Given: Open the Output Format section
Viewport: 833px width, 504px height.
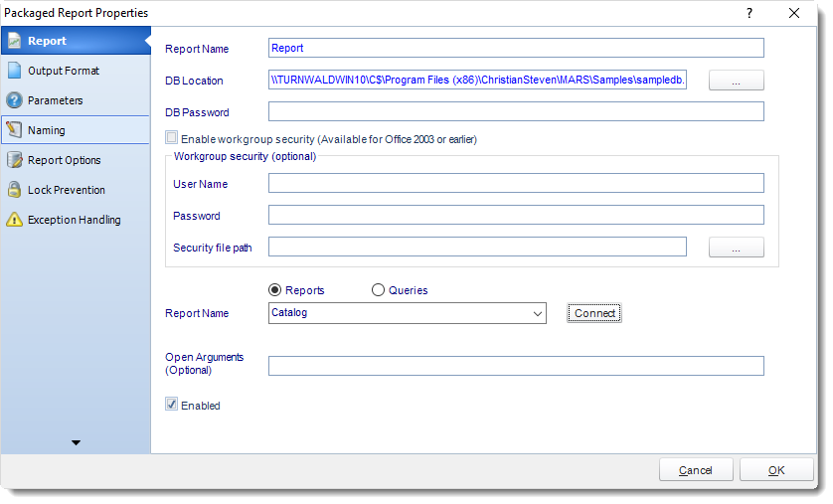Looking at the screenshot, I should tap(76, 71).
